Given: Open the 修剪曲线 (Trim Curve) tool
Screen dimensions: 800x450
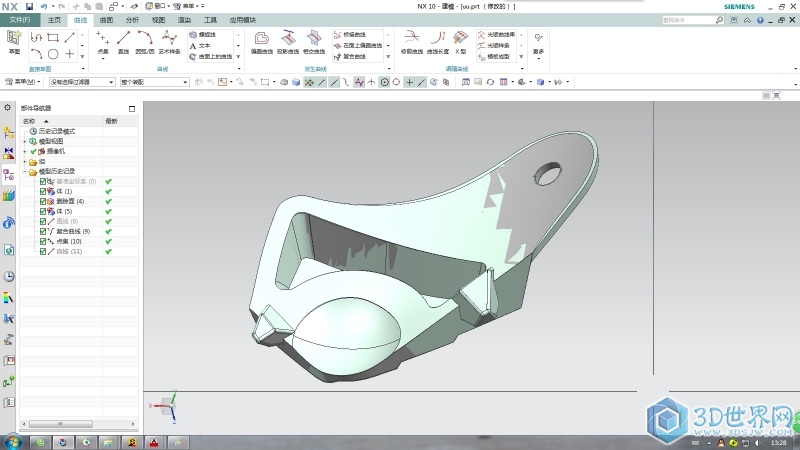Looking at the screenshot, I should [x=411, y=42].
